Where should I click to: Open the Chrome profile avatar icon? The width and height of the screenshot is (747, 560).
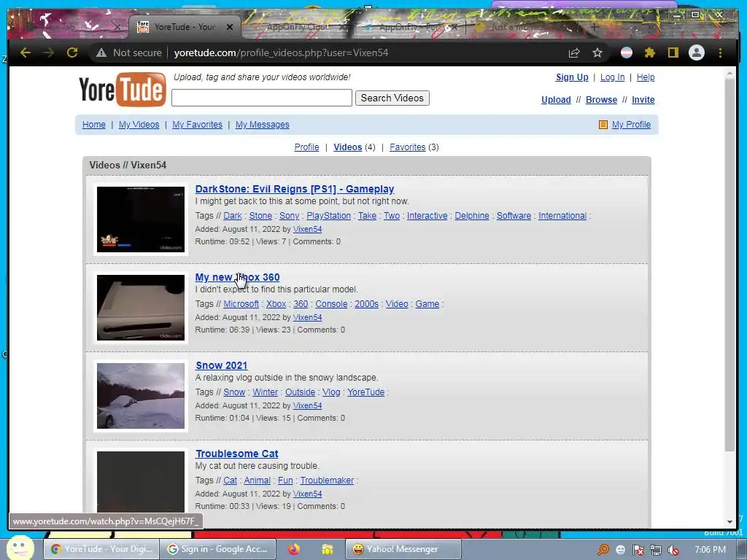pyautogui.click(x=697, y=52)
